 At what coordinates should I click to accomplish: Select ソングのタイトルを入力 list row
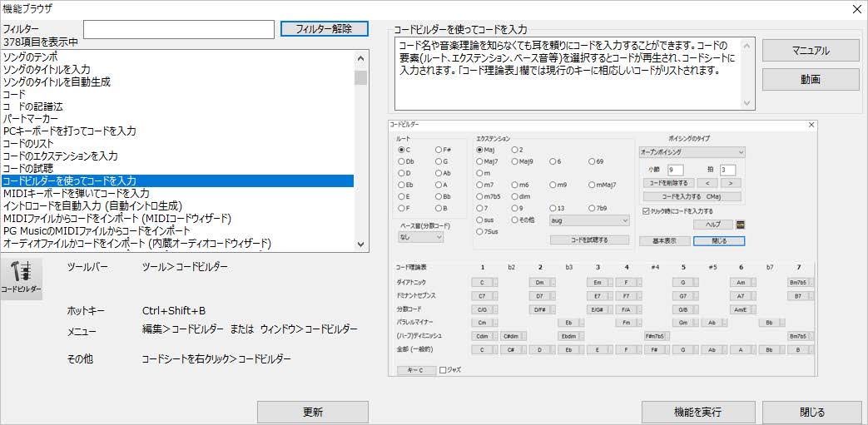(177, 69)
